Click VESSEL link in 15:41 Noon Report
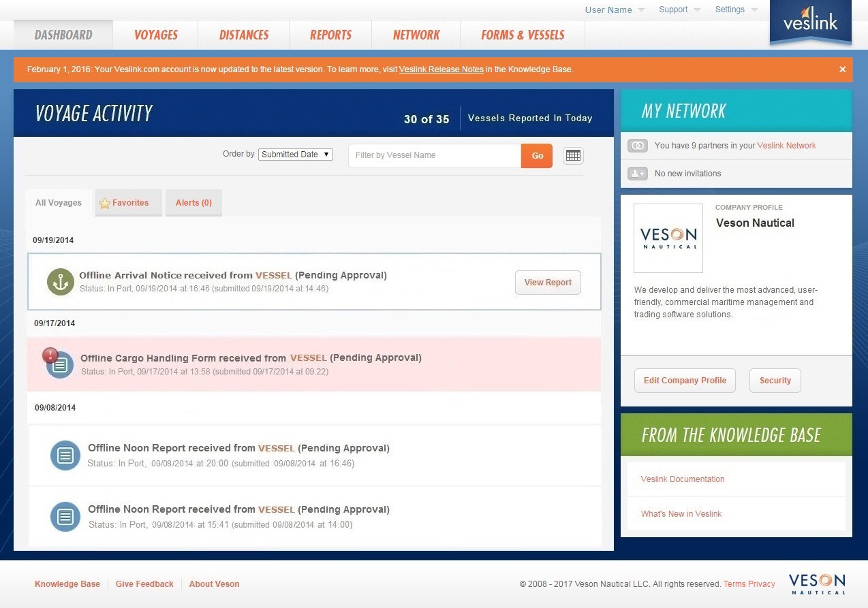Screen dimensions: 868x608 (x=277, y=510)
